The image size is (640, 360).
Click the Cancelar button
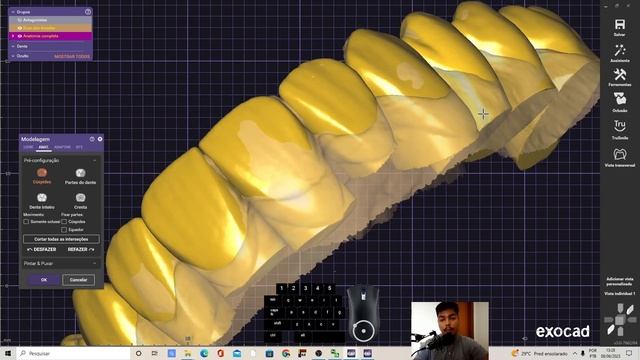(x=78, y=280)
